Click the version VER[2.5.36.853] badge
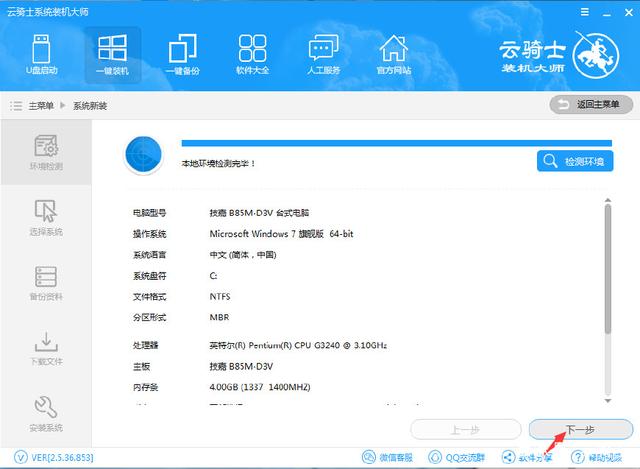 pyautogui.click(x=53, y=457)
